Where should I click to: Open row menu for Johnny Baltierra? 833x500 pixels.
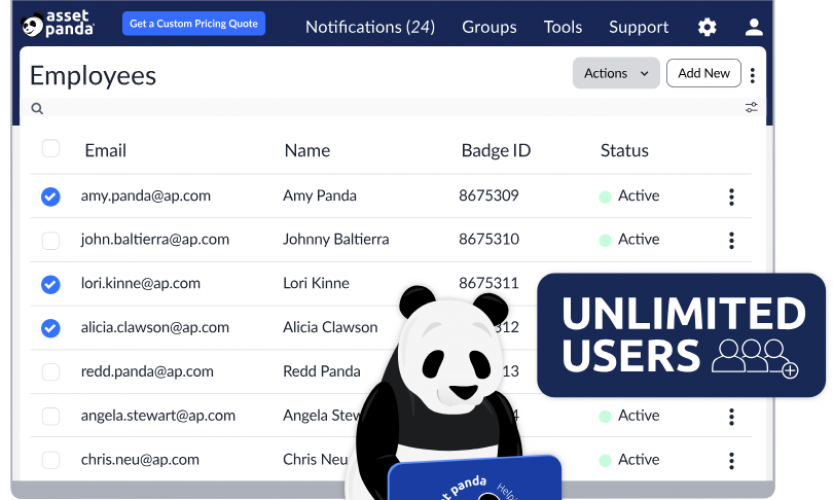(732, 241)
